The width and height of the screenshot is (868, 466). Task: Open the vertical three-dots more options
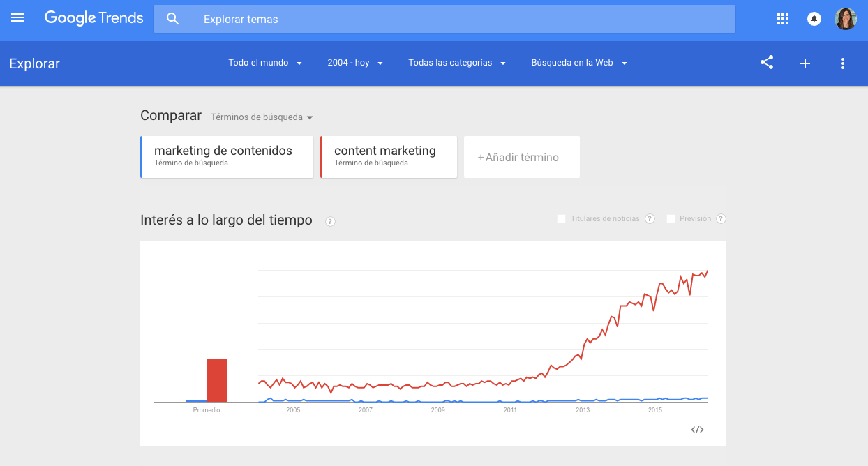coord(843,63)
